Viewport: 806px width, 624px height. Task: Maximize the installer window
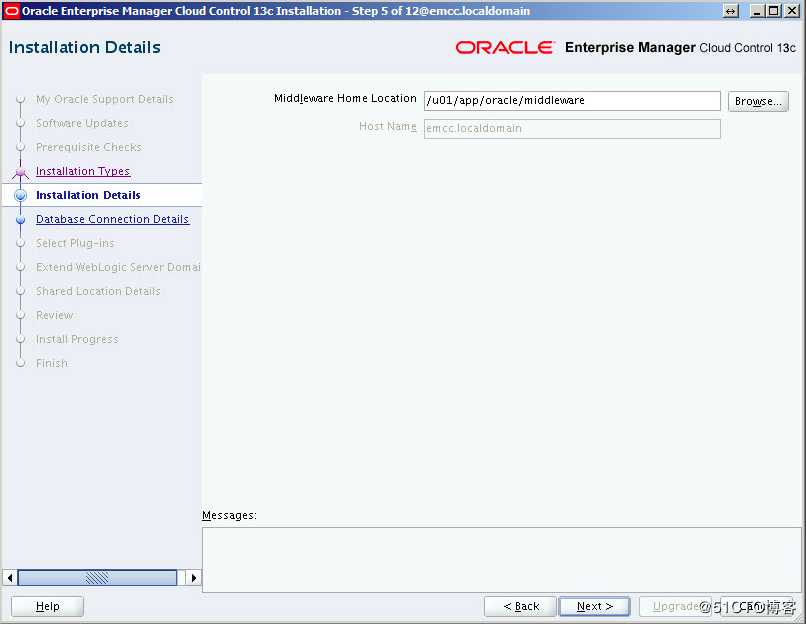point(773,11)
